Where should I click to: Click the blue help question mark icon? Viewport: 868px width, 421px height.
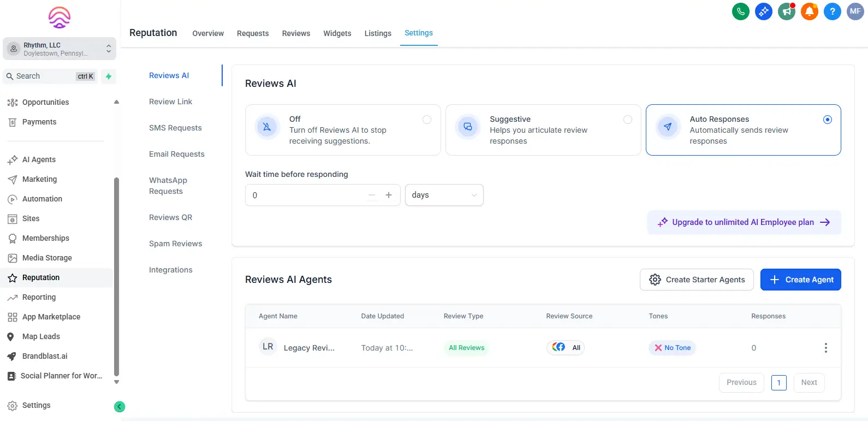click(x=832, y=11)
